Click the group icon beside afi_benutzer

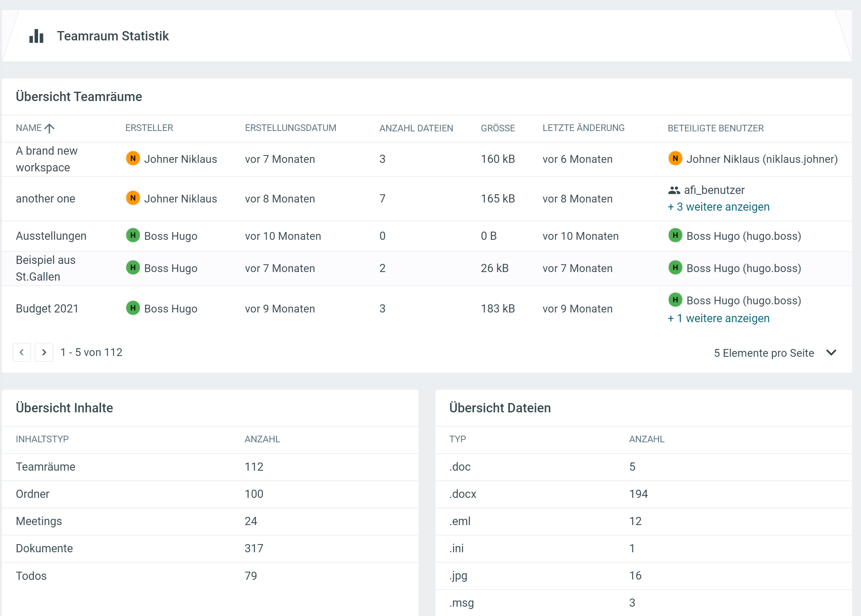(674, 190)
